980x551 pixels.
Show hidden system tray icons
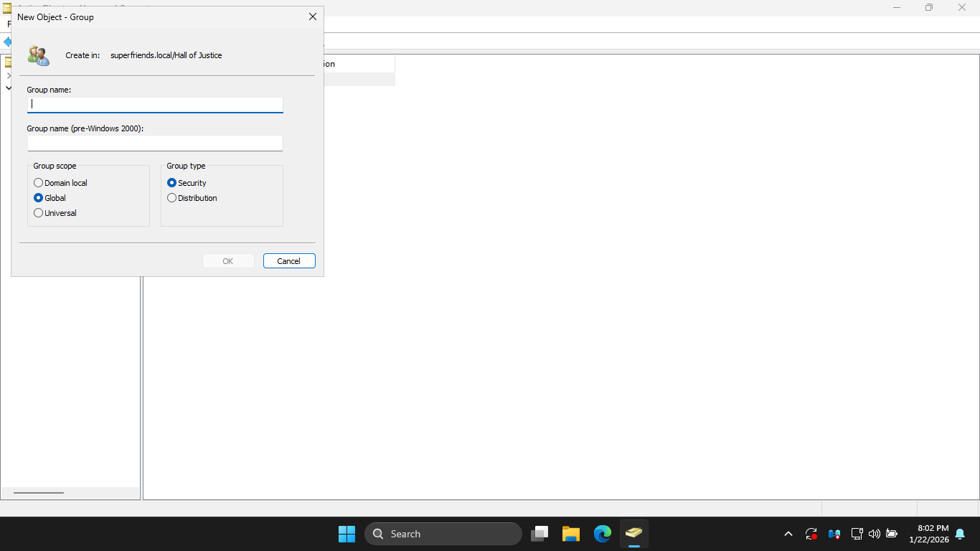788,534
